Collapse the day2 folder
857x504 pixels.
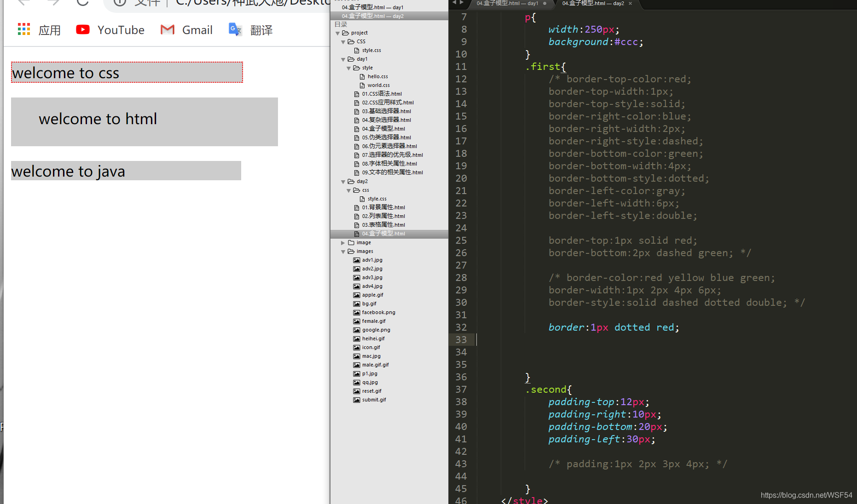[x=343, y=182]
